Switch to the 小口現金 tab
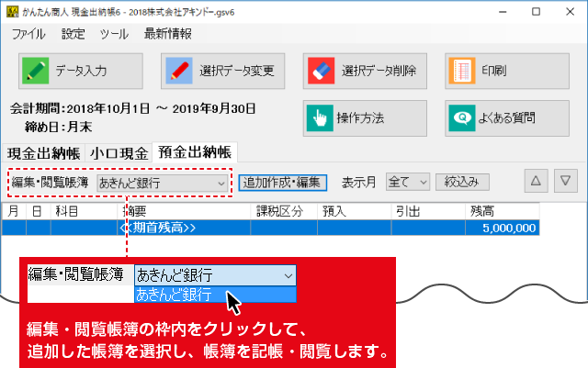Image resolution: width=588 pixels, height=368 pixels. pyautogui.click(x=119, y=153)
